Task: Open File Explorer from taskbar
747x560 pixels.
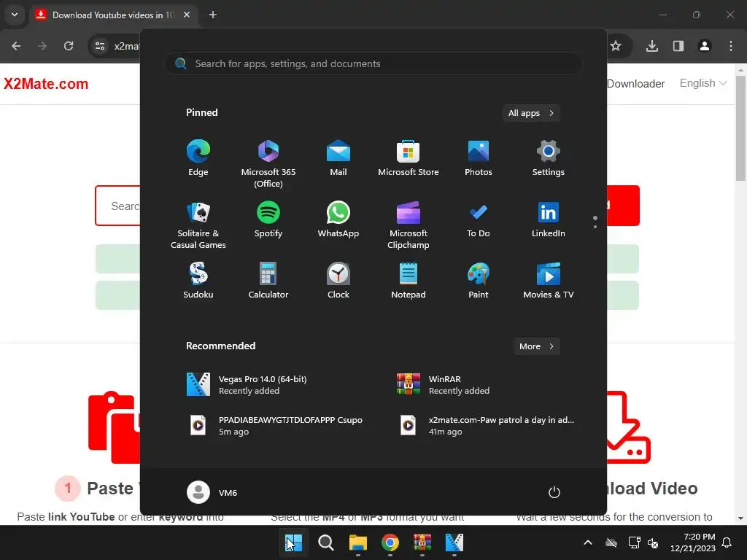Action: pyautogui.click(x=357, y=542)
